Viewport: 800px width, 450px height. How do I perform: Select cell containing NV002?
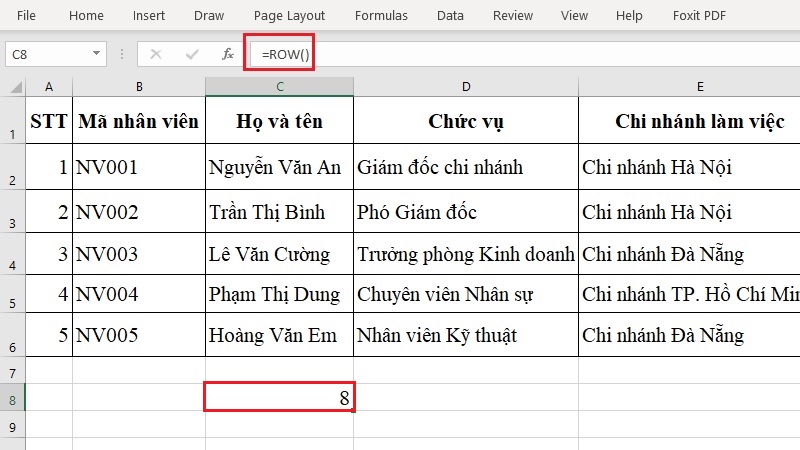point(139,212)
